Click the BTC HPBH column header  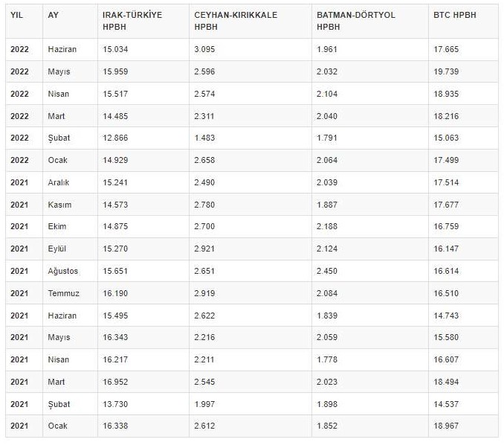pos(454,15)
